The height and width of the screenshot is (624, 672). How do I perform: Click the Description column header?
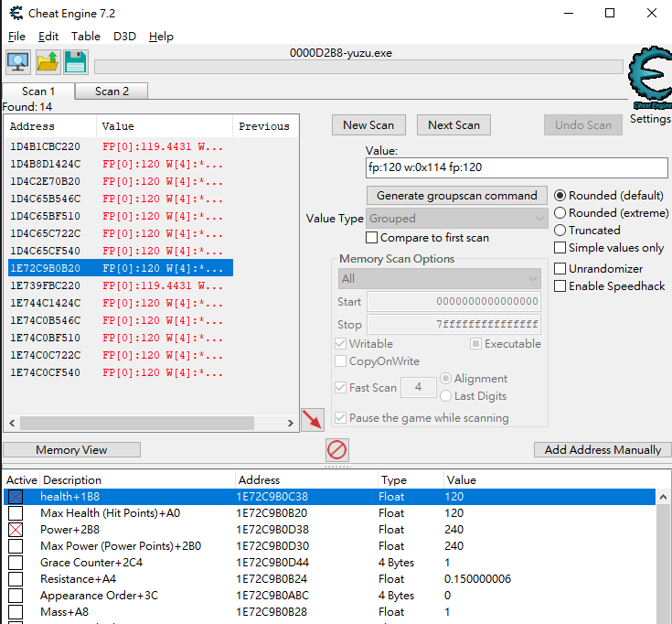137,480
